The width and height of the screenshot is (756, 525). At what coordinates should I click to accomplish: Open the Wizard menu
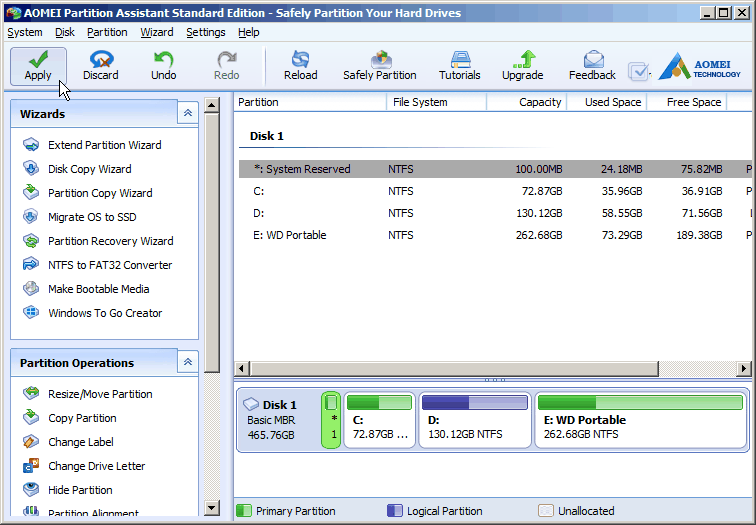click(157, 32)
